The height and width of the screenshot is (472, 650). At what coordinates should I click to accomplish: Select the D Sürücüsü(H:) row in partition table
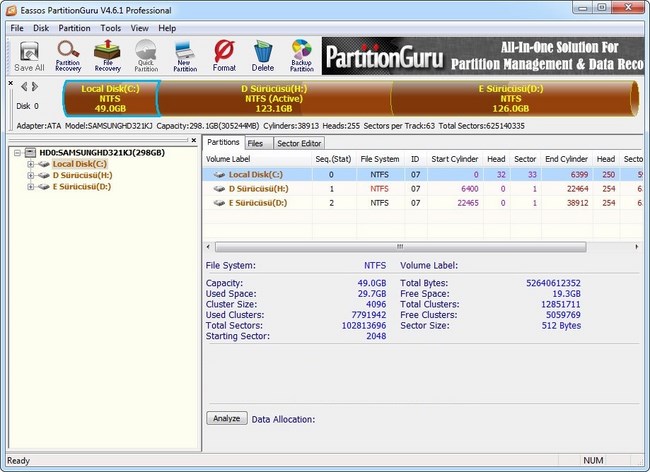pos(258,188)
